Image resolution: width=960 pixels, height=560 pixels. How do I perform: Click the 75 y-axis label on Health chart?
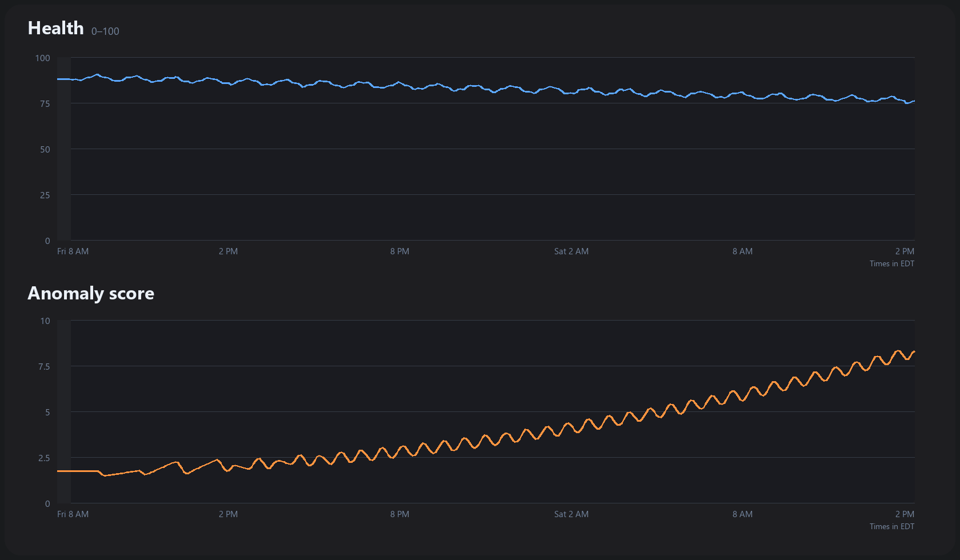pyautogui.click(x=45, y=103)
